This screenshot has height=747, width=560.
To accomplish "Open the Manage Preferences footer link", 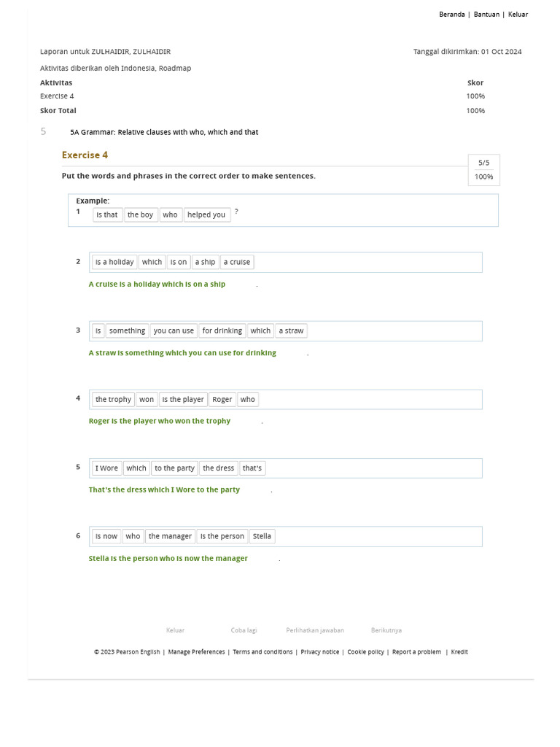I will tap(196, 652).
